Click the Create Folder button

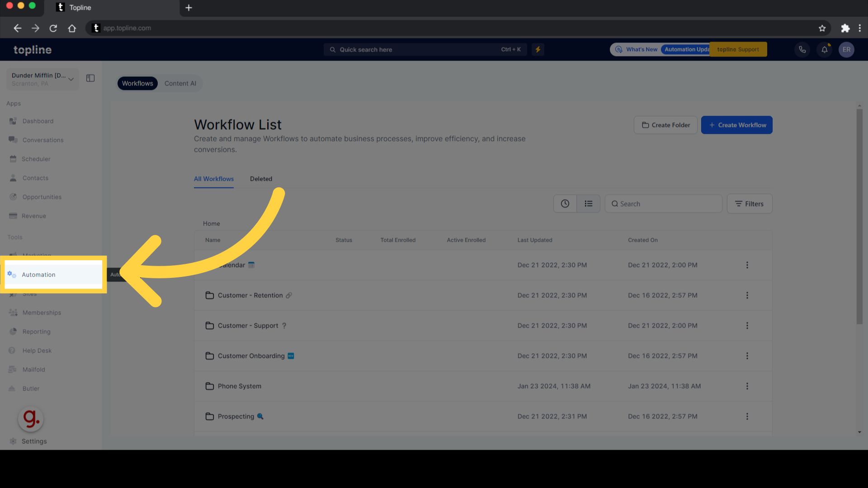tap(665, 125)
